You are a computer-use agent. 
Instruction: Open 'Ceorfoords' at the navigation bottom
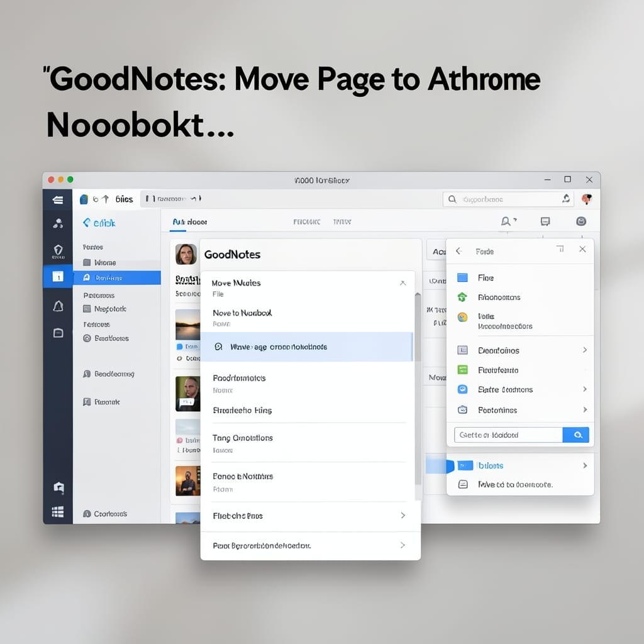coord(105,514)
